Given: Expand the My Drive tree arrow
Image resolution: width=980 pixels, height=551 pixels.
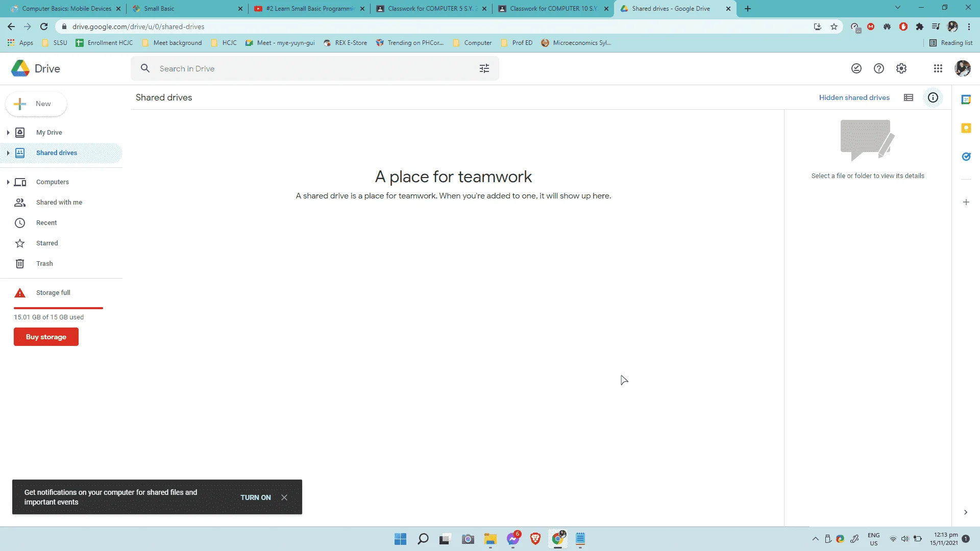Looking at the screenshot, I should coord(8,133).
